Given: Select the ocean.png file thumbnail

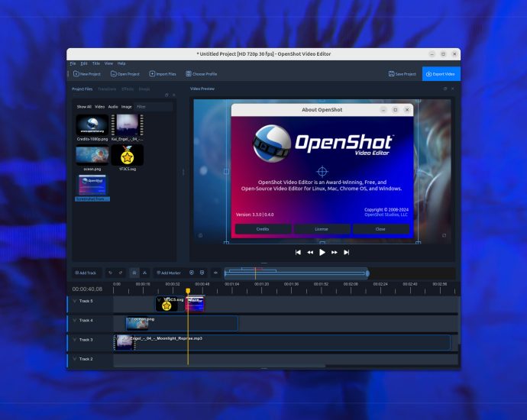Looking at the screenshot, I should coord(92,155).
